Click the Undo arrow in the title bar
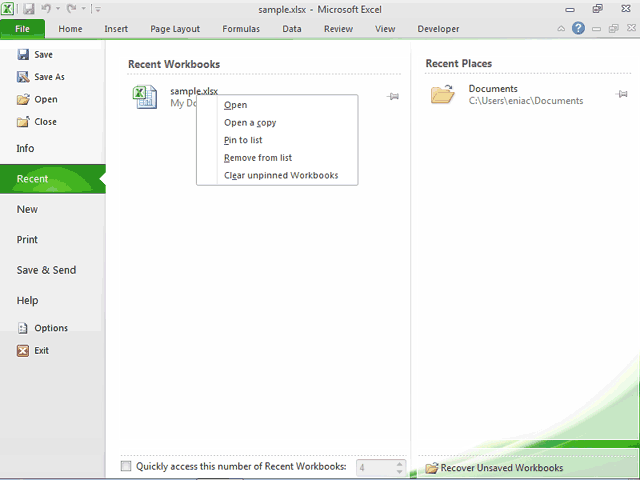Viewport: 640px width, 480px height. (x=46, y=8)
